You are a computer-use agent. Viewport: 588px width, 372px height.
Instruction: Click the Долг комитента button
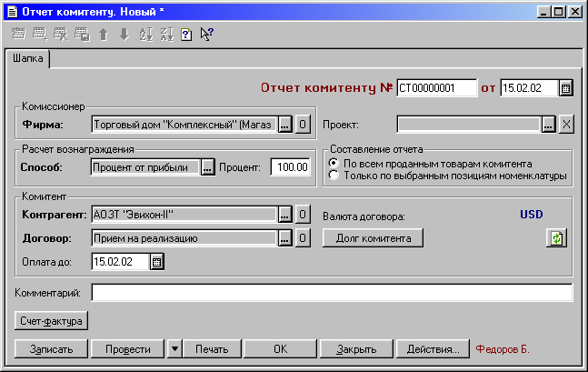[x=373, y=238]
